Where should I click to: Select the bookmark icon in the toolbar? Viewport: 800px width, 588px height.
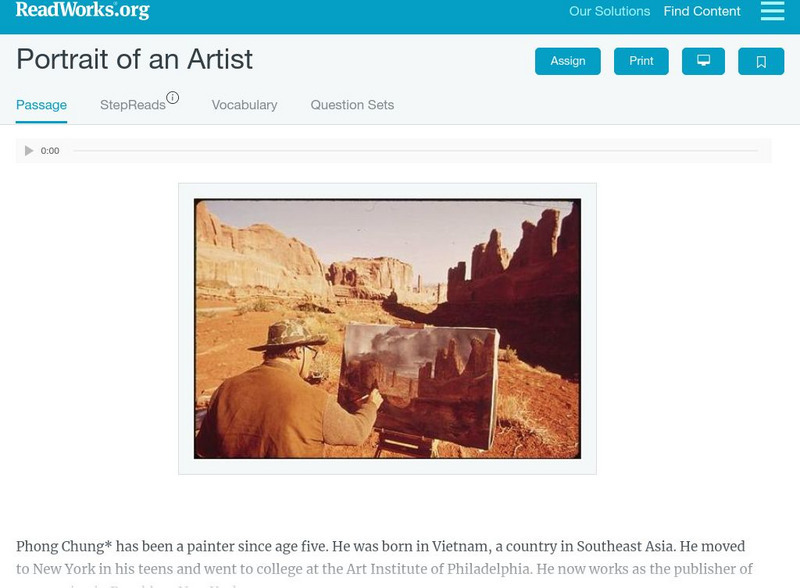(761, 60)
